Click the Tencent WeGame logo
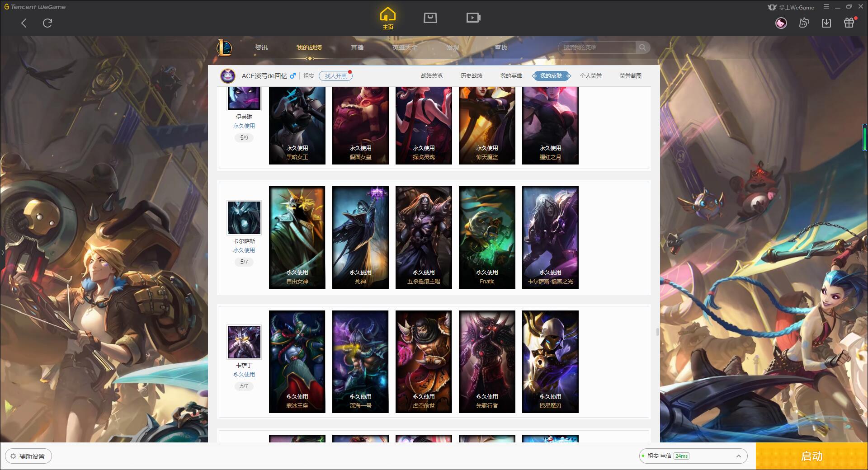This screenshot has height=470, width=868. pyautogui.click(x=35, y=7)
